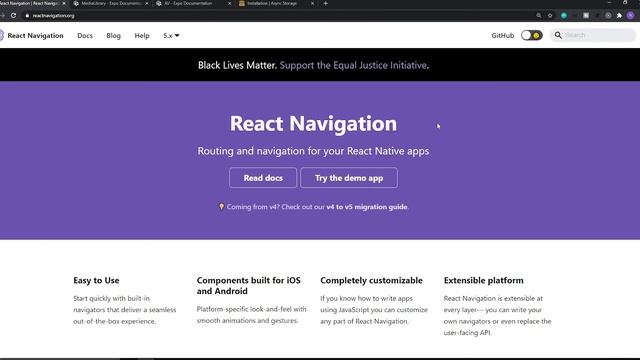Open the Extensions puzzle piece menu
640x360 pixels.
tap(619, 16)
